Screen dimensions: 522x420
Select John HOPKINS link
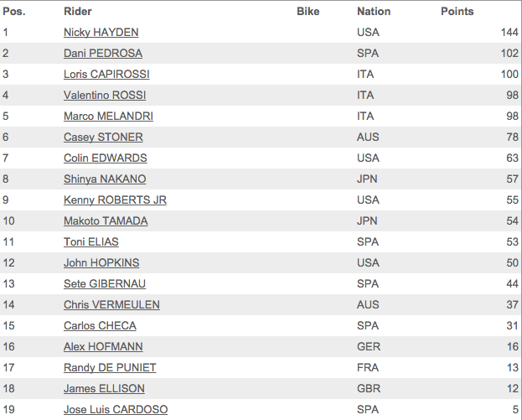pos(101,263)
